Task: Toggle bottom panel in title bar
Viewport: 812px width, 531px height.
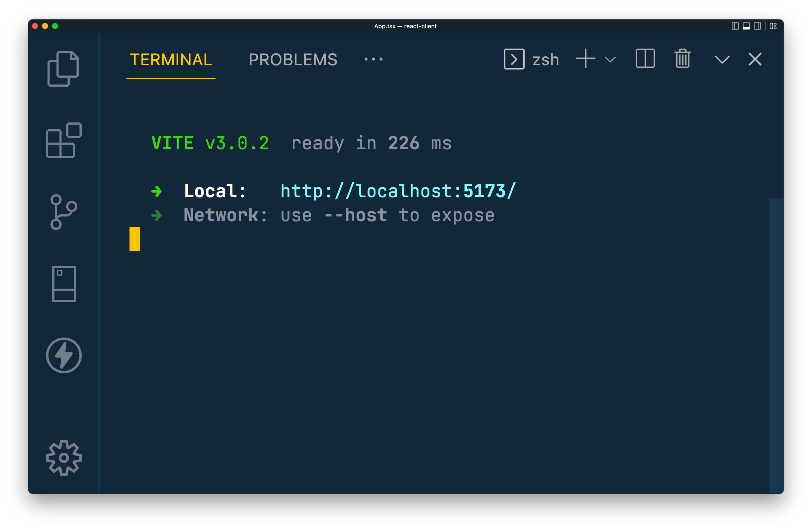Action: coord(746,26)
